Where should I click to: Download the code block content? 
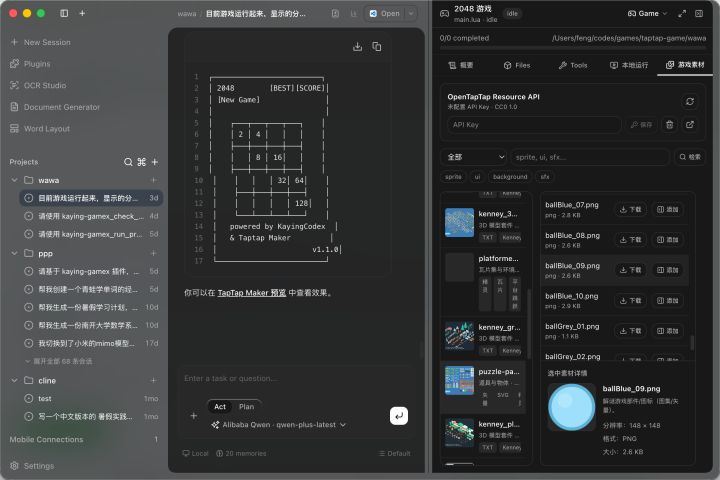click(x=357, y=46)
